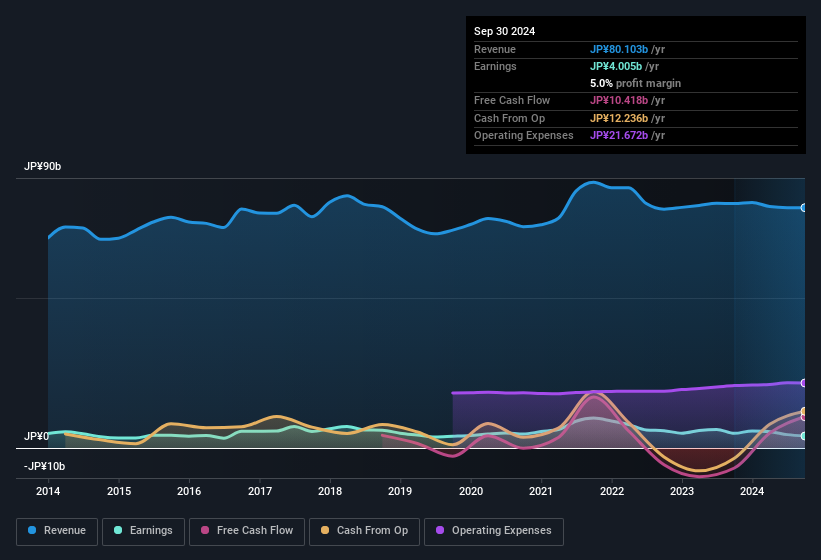This screenshot has height=560, width=821.
Task: Click the Operating Expenses endpoint marker
Action: 804,383
